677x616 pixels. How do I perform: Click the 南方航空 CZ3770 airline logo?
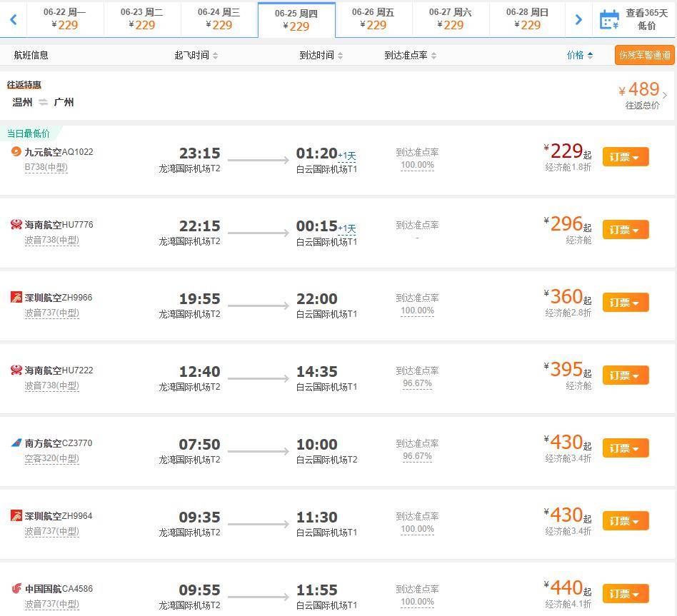point(16,443)
